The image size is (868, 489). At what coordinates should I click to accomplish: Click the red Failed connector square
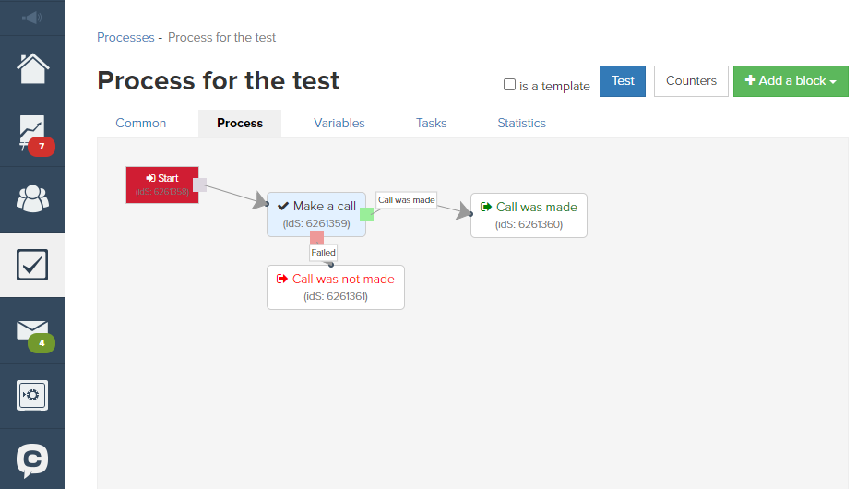tap(316, 237)
